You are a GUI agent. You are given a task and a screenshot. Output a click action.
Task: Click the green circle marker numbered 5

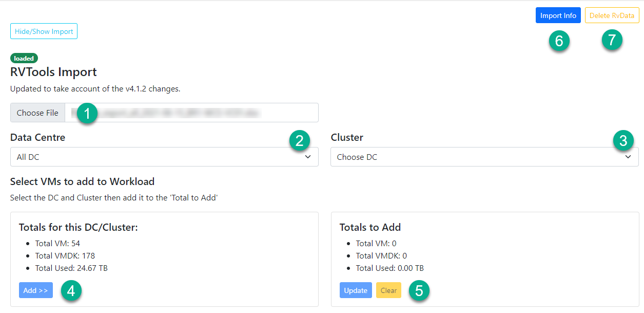coord(419,291)
